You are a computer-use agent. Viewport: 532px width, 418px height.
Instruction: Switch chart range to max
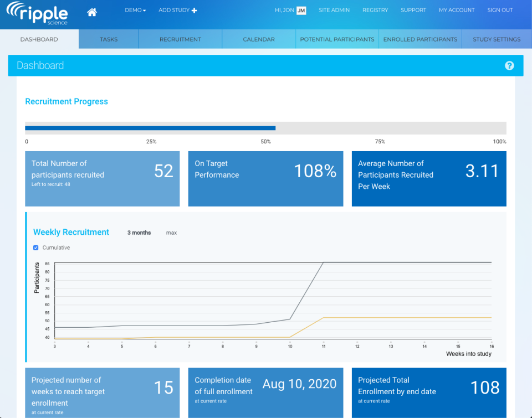(171, 233)
